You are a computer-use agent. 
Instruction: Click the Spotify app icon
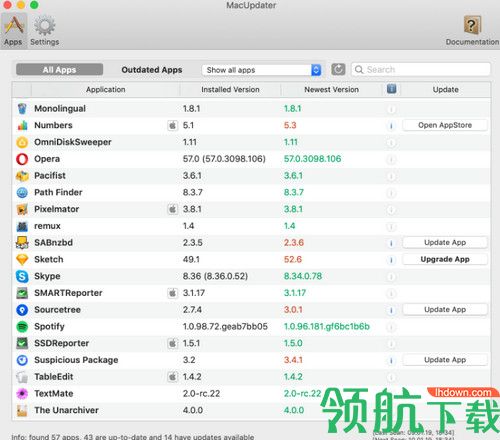(x=22, y=327)
